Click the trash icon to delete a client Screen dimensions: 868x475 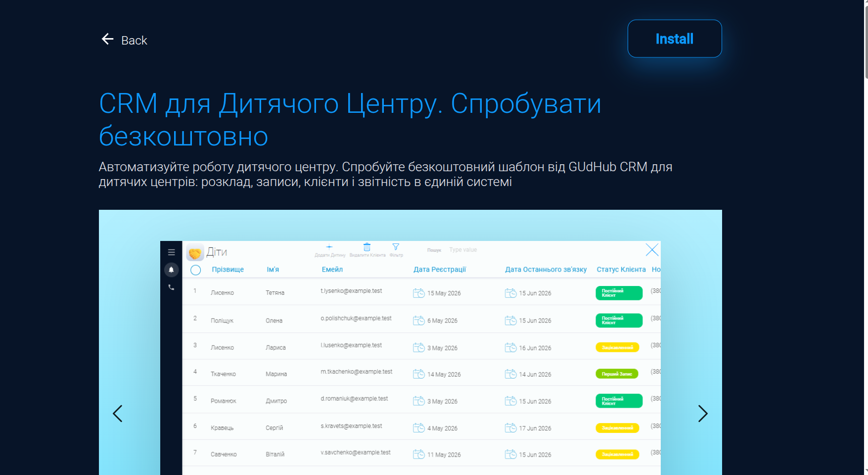point(367,247)
